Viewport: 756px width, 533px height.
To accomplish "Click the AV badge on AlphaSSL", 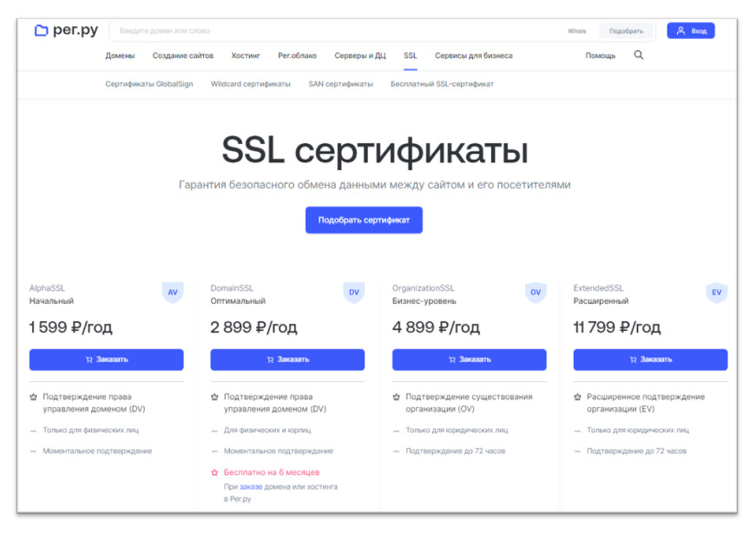I will (x=173, y=293).
